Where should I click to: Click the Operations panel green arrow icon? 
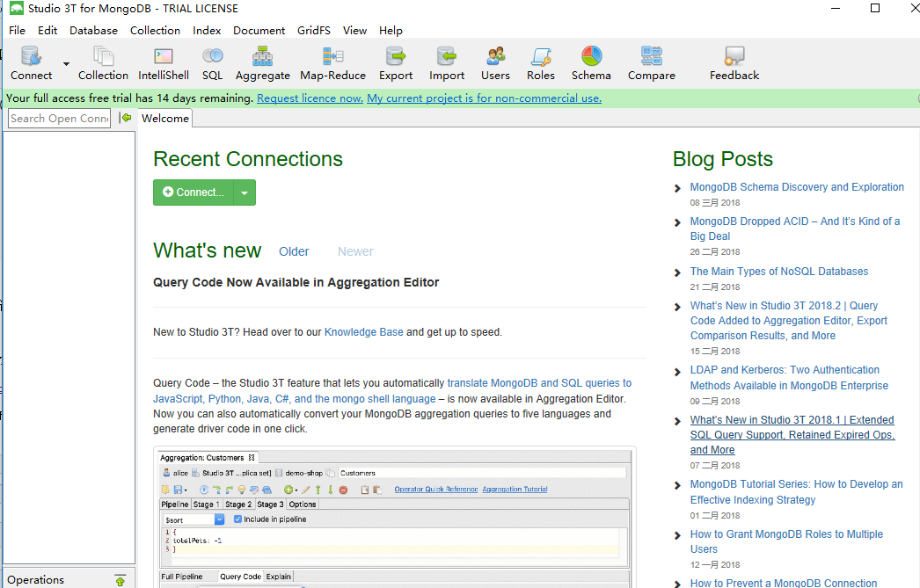pos(120,580)
